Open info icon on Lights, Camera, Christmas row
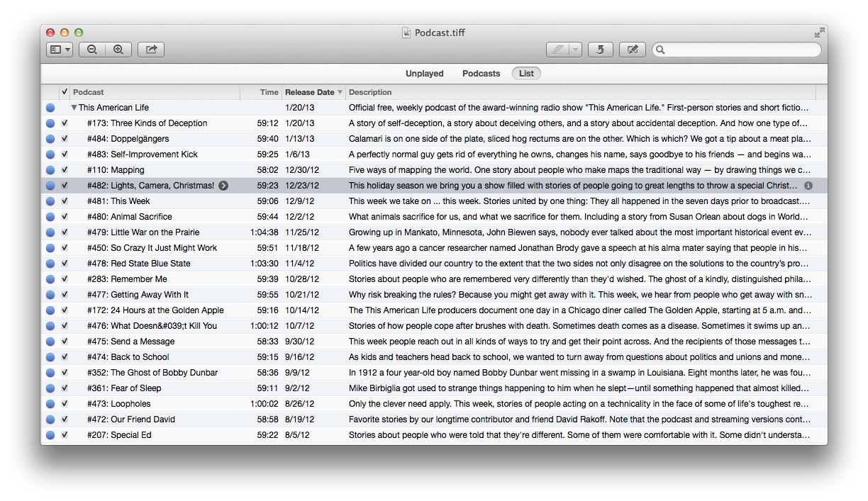The image size is (868, 501). click(808, 186)
